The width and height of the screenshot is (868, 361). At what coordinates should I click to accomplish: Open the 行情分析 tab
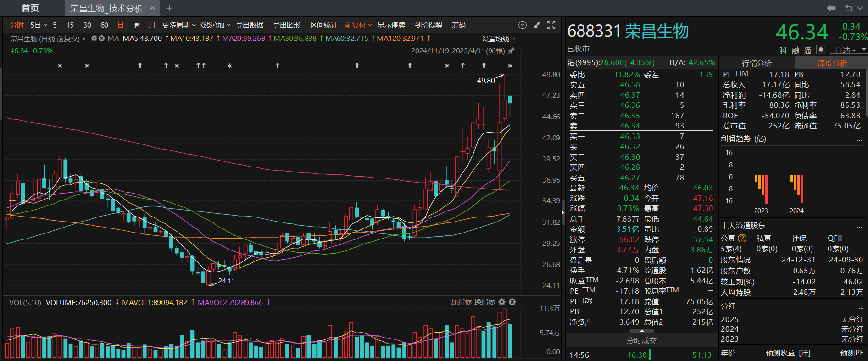[x=757, y=63]
